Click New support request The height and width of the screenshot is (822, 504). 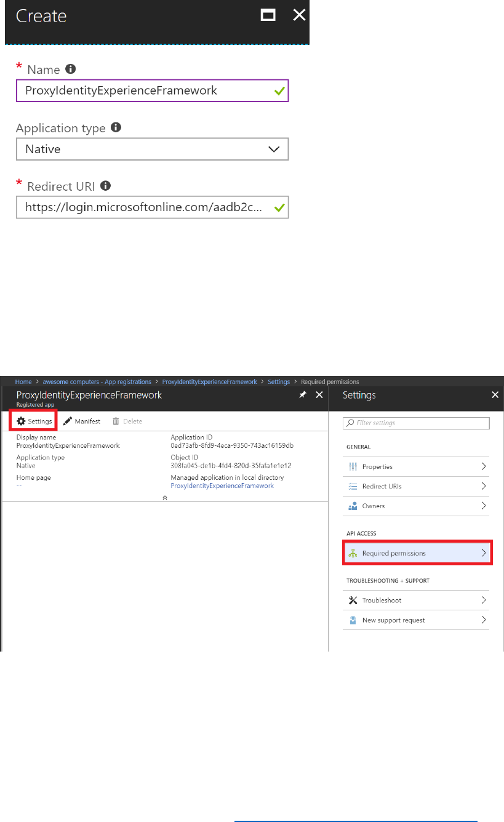tap(416, 620)
